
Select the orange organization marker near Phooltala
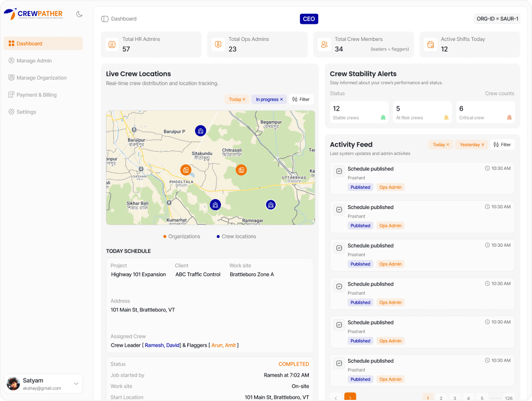[x=186, y=170]
